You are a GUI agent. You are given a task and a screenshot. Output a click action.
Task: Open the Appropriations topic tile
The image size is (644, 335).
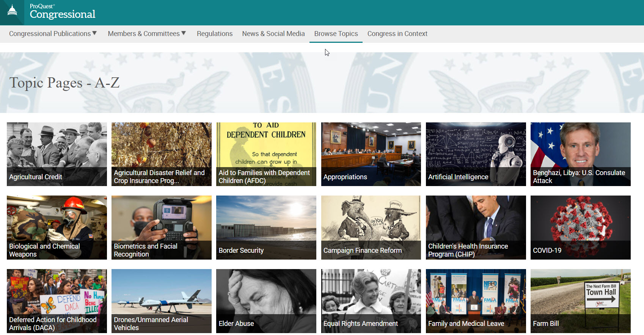click(x=371, y=154)
